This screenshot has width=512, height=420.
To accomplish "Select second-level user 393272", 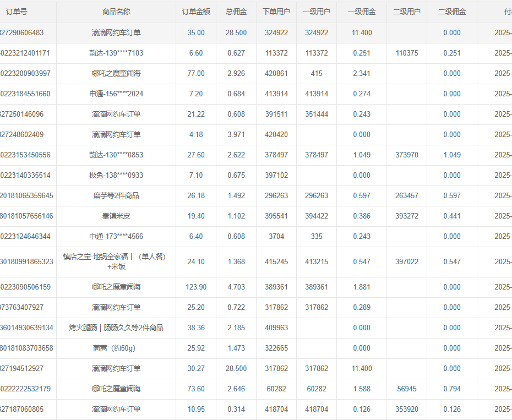I will click(407, 216).
